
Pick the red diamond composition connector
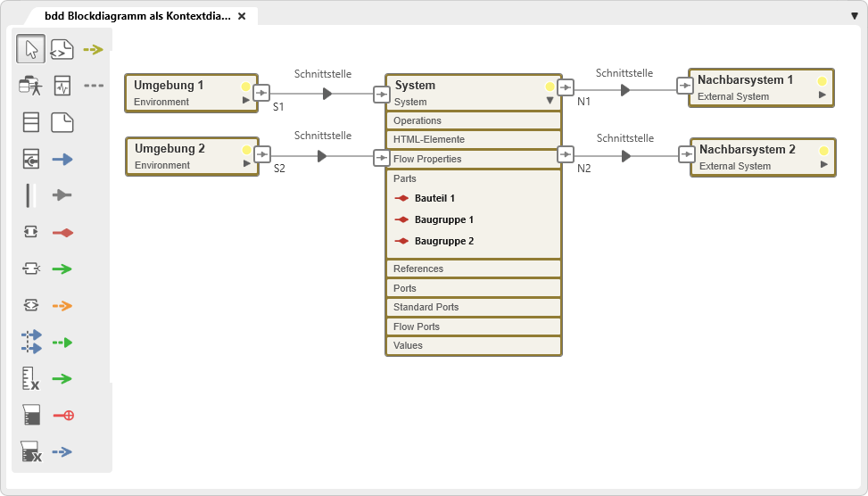pyautogui.click(x=62, y=232)
